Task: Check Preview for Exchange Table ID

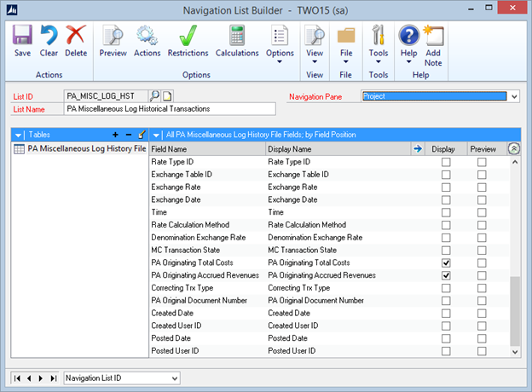Action: click(x=482, y=175)
